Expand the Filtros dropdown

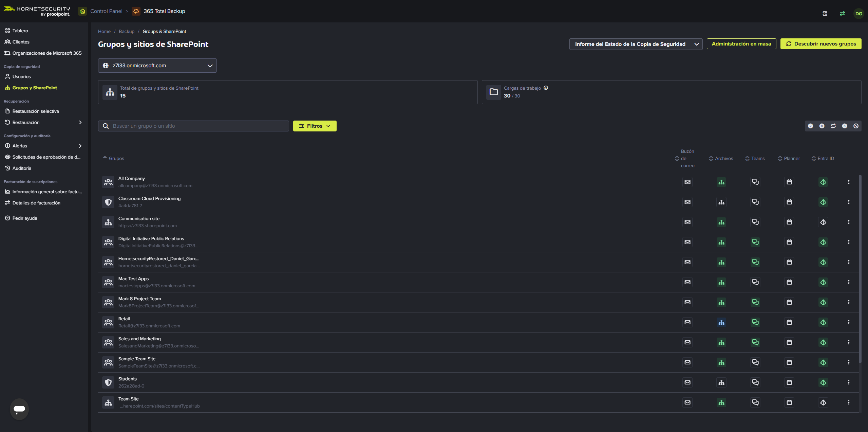(x=315, y=126)
